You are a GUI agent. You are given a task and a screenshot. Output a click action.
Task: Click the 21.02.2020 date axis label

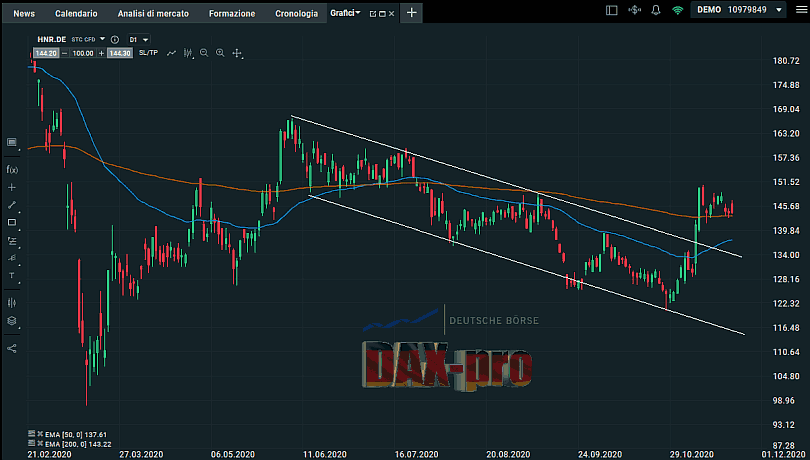50,455
